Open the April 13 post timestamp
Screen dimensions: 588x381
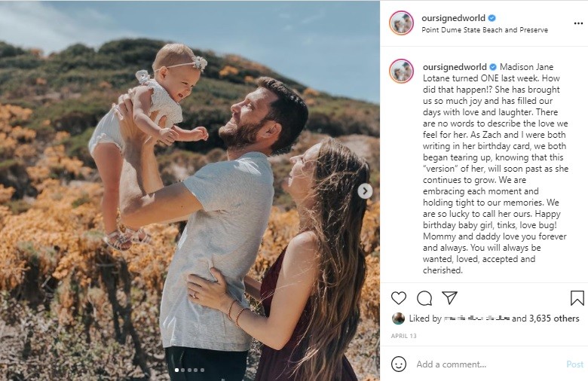(x=403, y=336)
